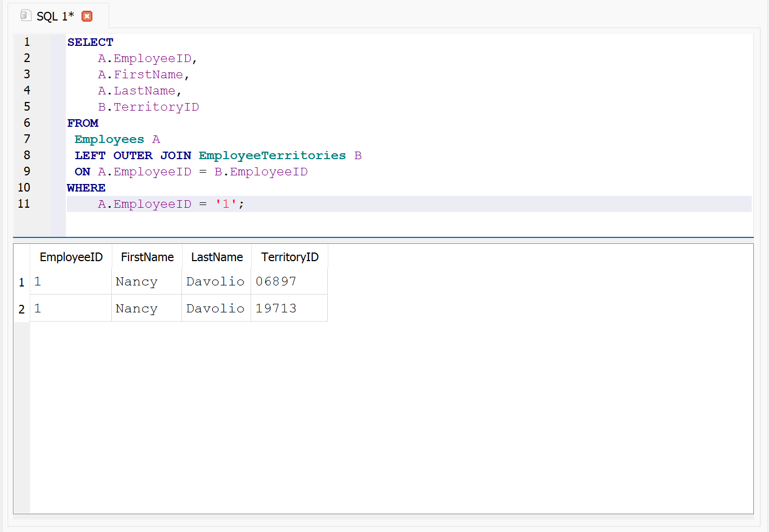This screenshot has width=769, height=532.
Task: Click the FirstName column header
Action: (x=147, y=257)
